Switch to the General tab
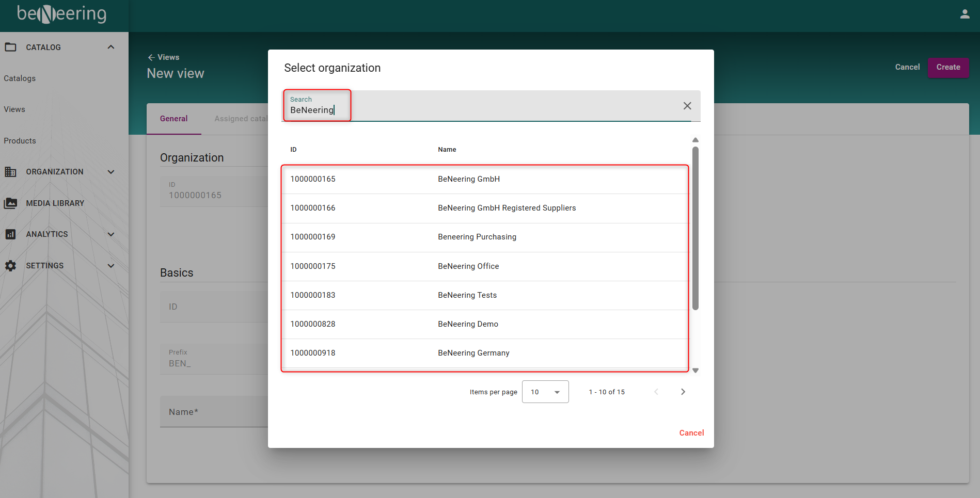Image resolution: width=980 pixels, height=498 pixels. (x=173, y=119)
